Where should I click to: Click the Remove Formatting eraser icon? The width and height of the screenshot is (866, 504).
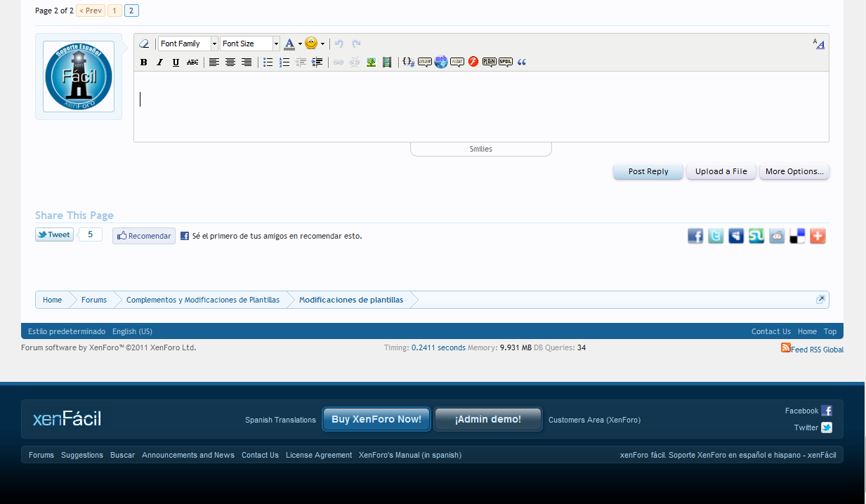(x=144, y=44)
